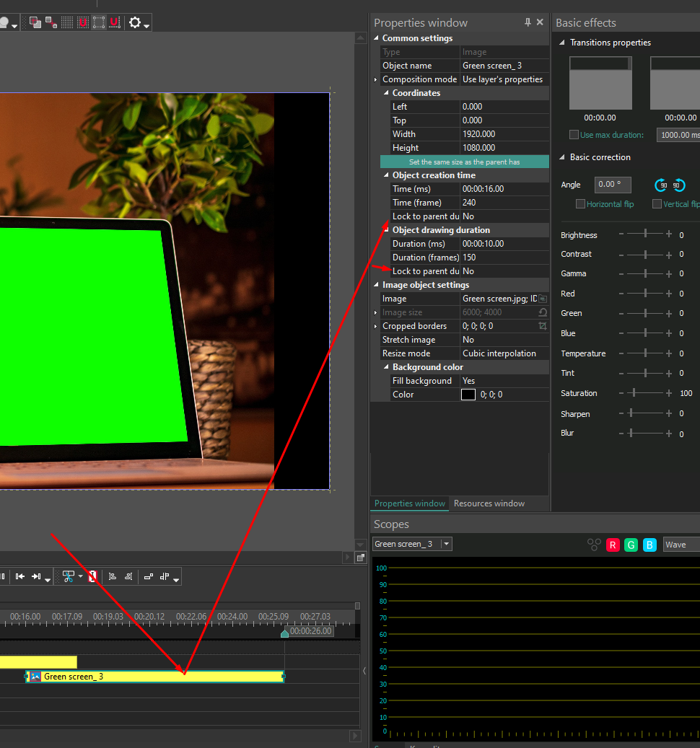Click the Object name value Green screen_ 3
700x748 pixels.
pos(505,66)
